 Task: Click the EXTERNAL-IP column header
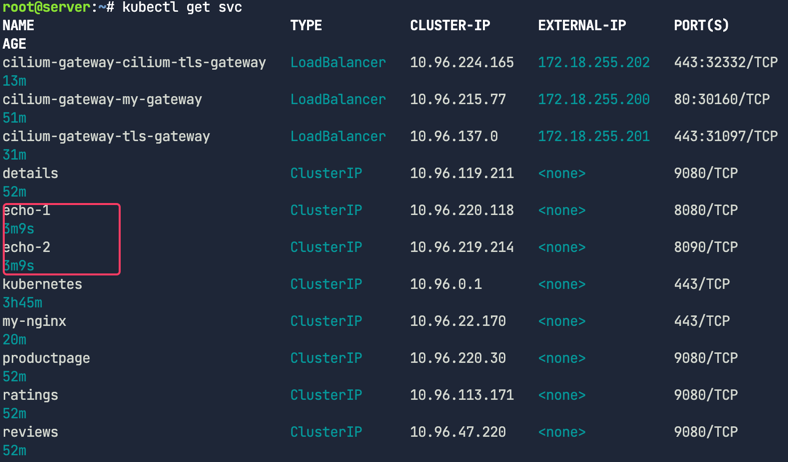pos(582,25)
